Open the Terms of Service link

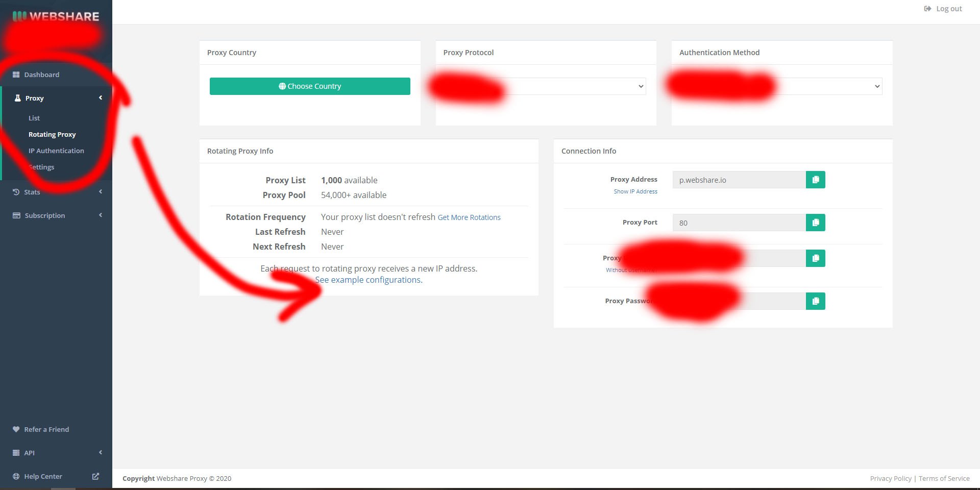pyautogui.click(x=944, y=478)
